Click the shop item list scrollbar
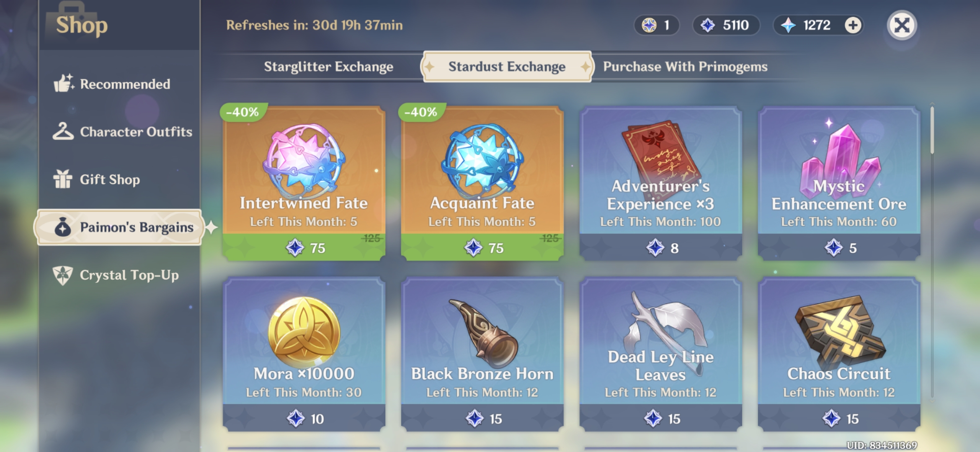Viewport: 980px width, 452px height. [932, 251]
